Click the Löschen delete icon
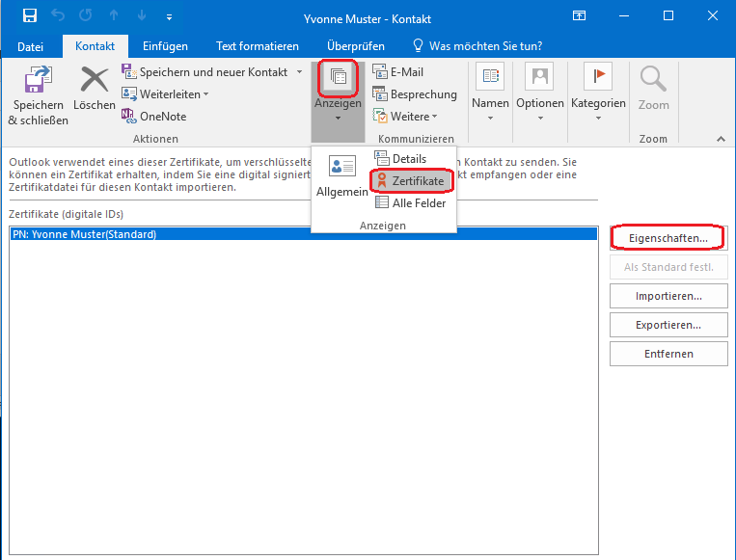Viewport: 736px width, 560px height. click(x=95, y=80)
